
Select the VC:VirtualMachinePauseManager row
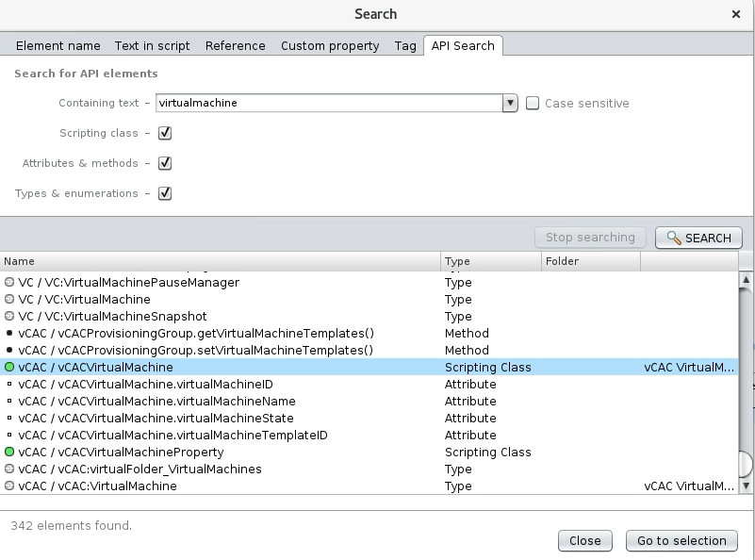[369, 282]
